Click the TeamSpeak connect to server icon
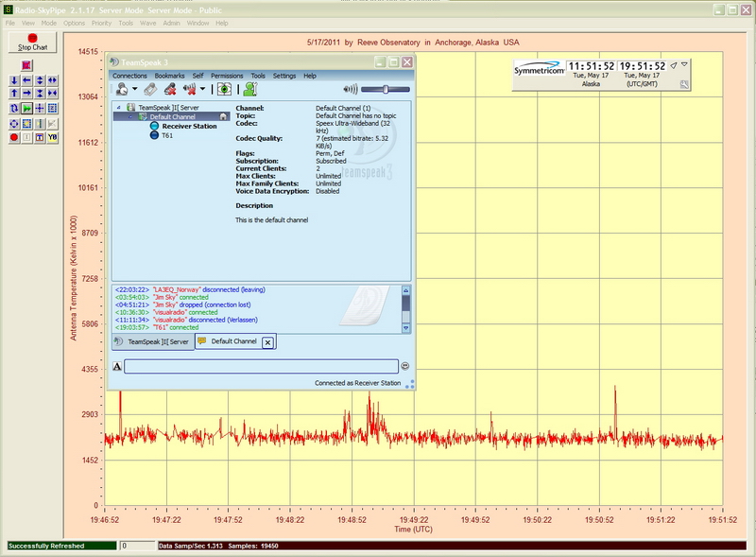The width and height of the screenshot is (756, 557). click(x=122, y=89)
